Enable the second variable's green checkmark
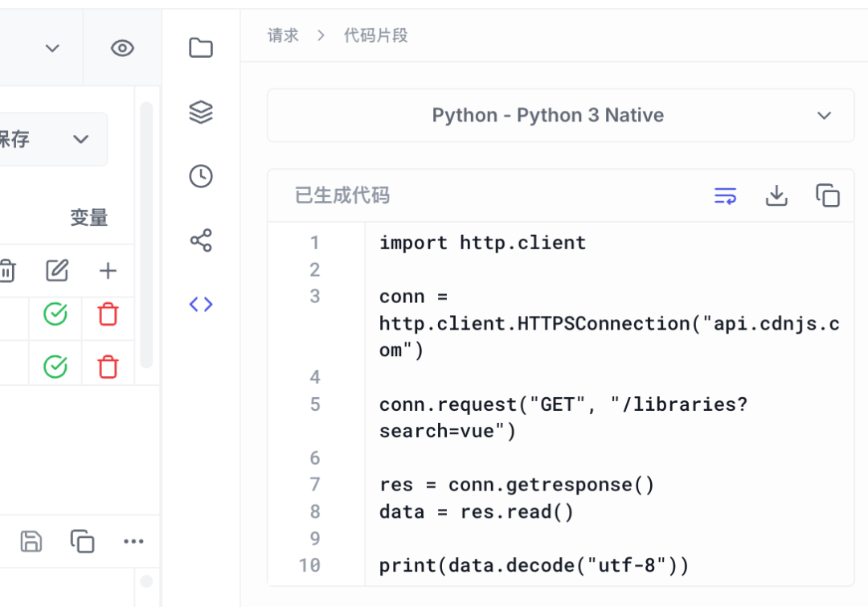The width and height of the screenshot is (868, 607). (55, 366)
